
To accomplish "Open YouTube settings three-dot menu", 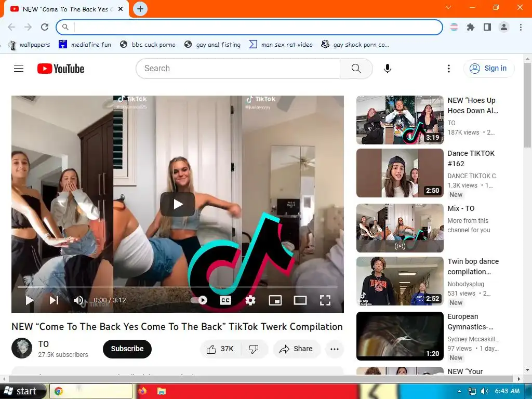I will pyautogui.click(x=448, y=69).
